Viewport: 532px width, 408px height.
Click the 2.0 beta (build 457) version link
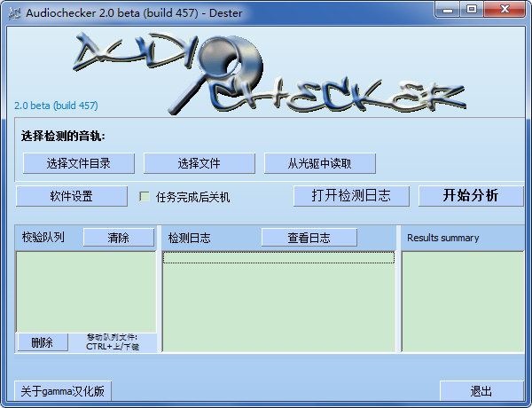(56, 106)
